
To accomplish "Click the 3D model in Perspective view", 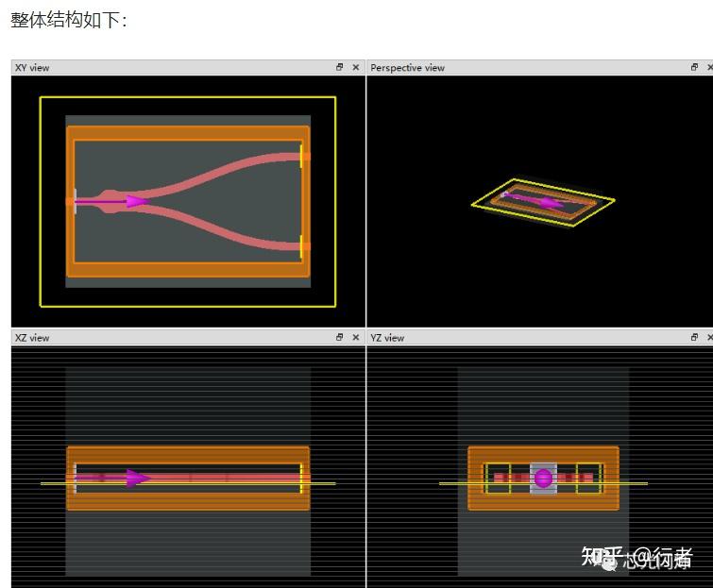I will (543, 202).
